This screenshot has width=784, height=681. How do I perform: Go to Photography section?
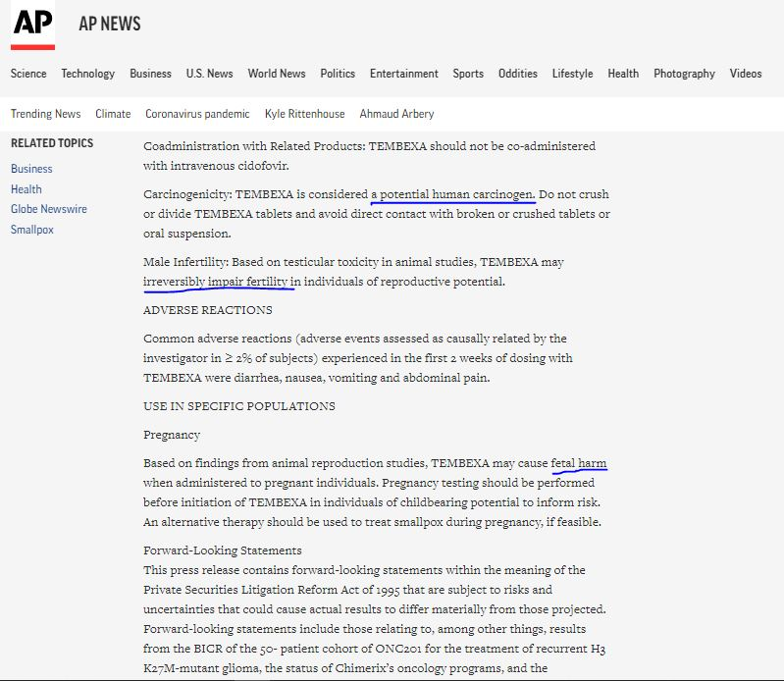point(684,74)
